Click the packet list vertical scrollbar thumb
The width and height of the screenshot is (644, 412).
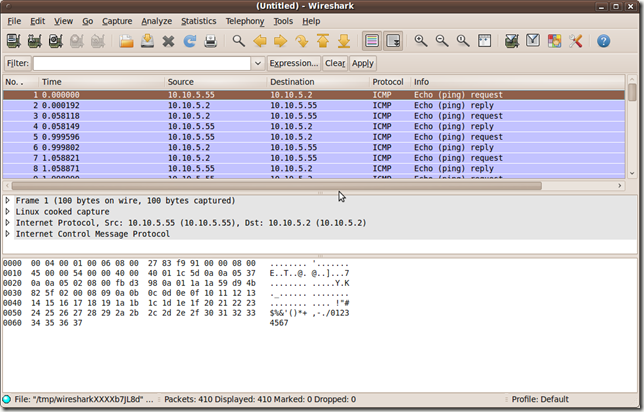[632, 92]
